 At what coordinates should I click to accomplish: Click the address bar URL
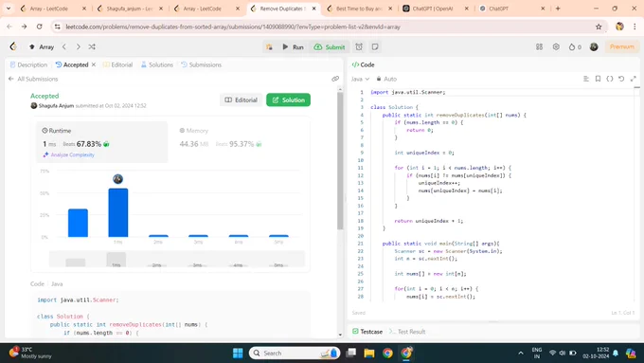(x=233, y=27)
